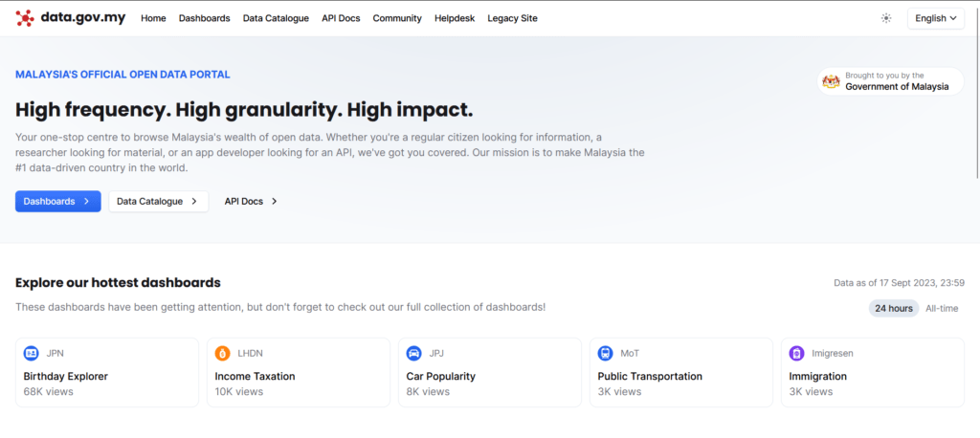
Task: Open the English language dropdown
Action: click(935, 18)
